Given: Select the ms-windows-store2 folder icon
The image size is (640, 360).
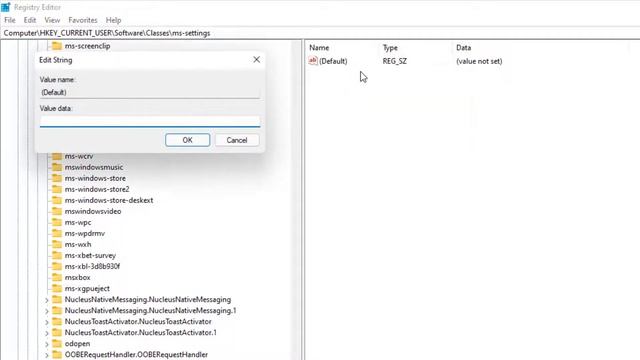Looking at the screenshot, I should 57,189.
